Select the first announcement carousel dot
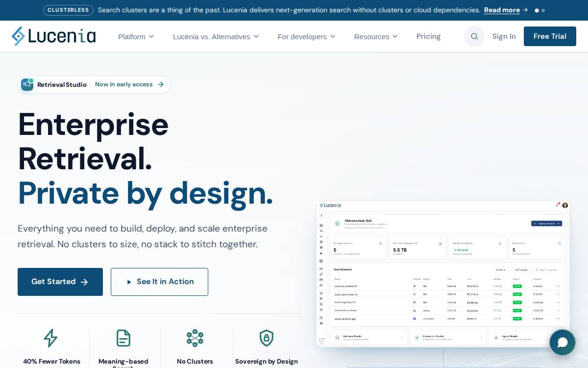 point(537,10)
